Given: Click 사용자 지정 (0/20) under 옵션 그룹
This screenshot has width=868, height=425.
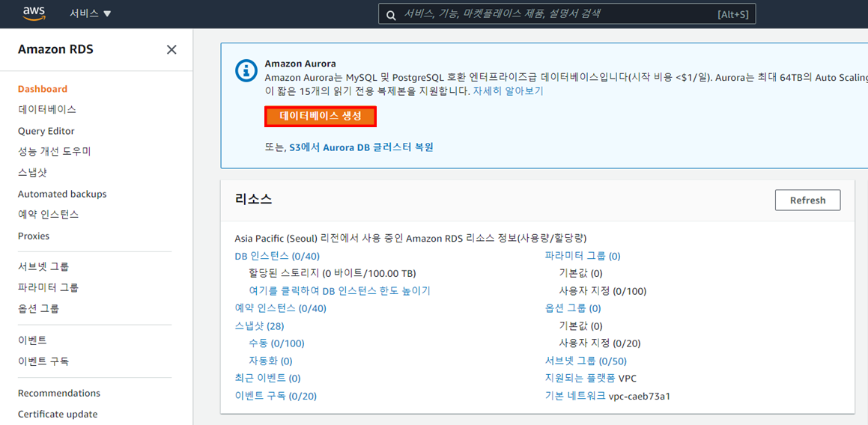Looking at the screenshot, I should click(x=600, y=343).
